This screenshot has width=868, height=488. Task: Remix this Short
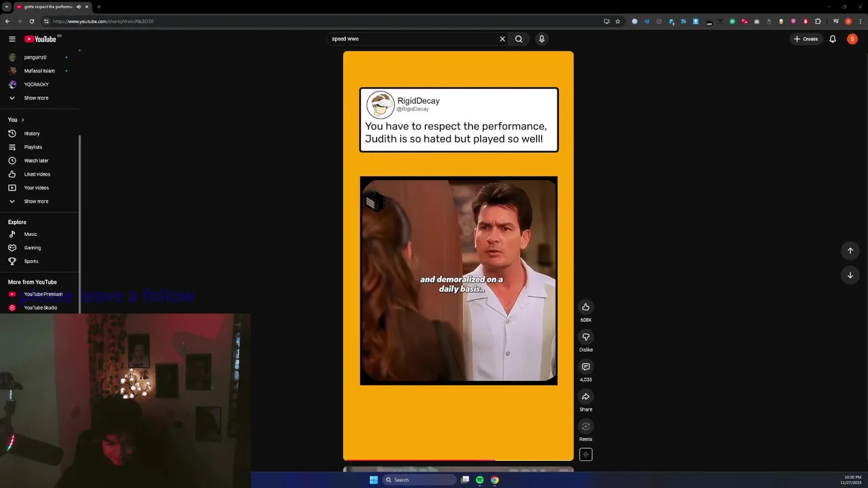pyautogui.click(x=586, y=426)
